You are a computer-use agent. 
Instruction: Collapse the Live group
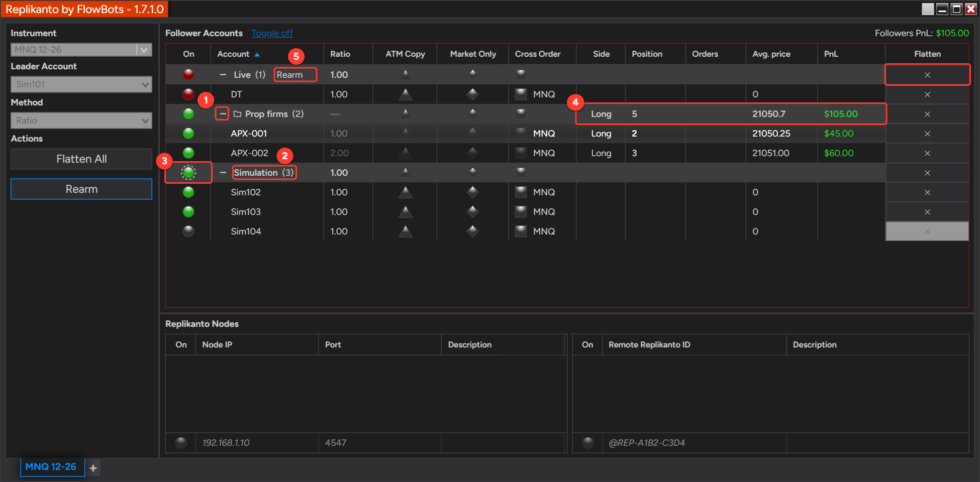point(223,74)
